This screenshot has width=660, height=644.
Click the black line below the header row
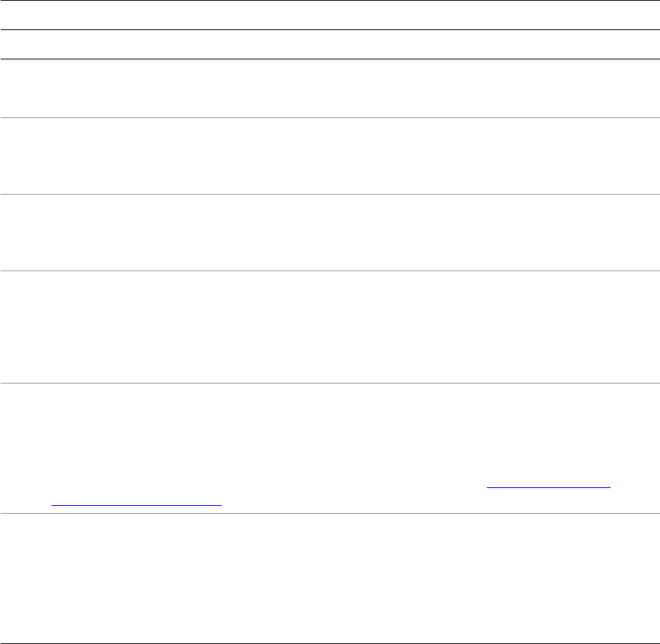click(330, 59)
